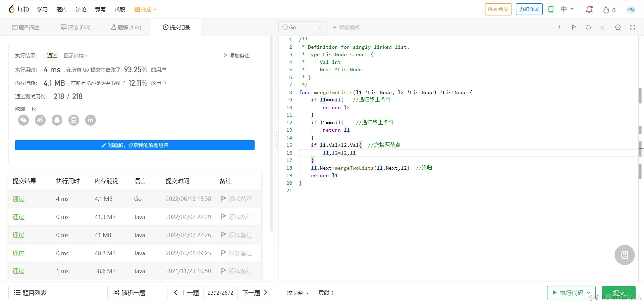The width and height of the screenshot is (644, 303).
Task: Open the 通过 result from 2022/04/07 22:29
Action: click(18, 217)
